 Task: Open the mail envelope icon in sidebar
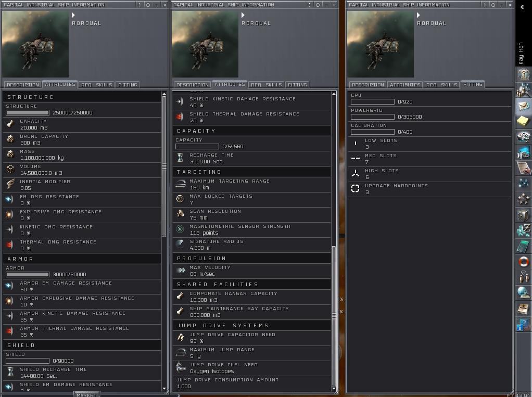[524, 105]
